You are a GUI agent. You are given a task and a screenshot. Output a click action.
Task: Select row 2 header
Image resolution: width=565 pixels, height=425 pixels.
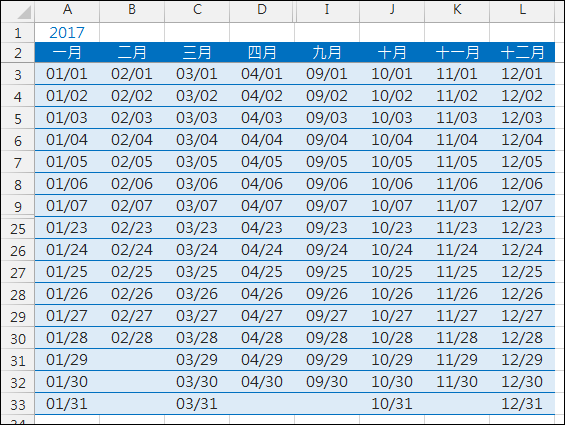18,53
